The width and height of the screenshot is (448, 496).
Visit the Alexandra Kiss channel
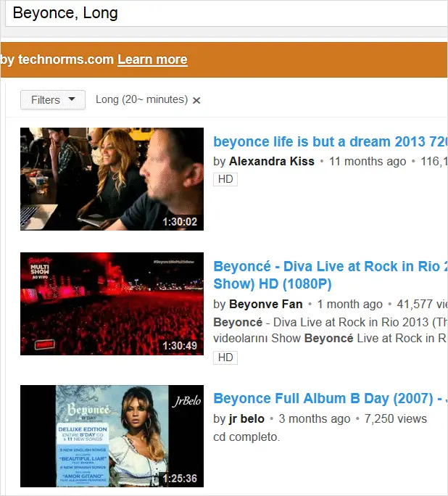click(272, 161)
